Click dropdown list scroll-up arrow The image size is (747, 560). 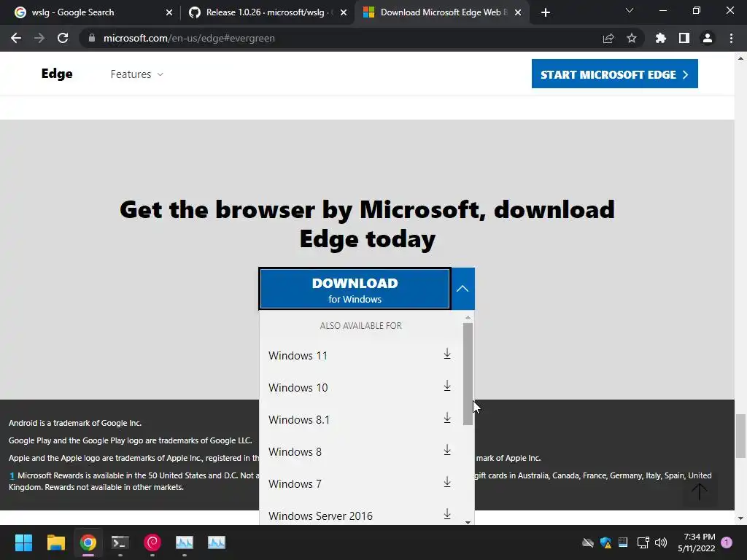tap(468, 317)
